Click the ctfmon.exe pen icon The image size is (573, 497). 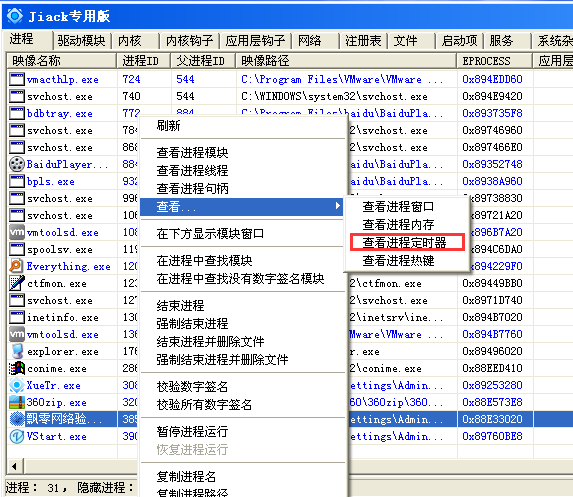tap(16, 283)
